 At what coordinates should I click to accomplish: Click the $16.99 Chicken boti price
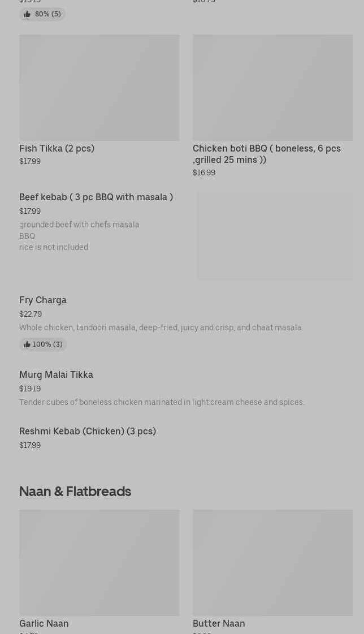[x=204, y=172]
